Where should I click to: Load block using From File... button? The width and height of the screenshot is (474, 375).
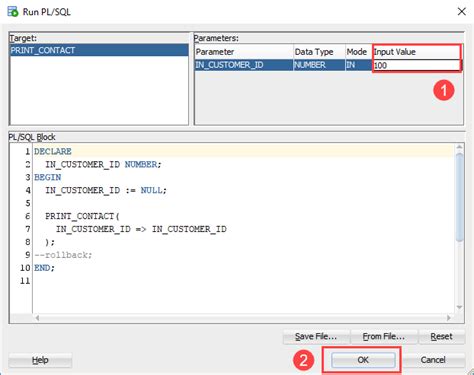pyautogui.click(x=384, y=337)
